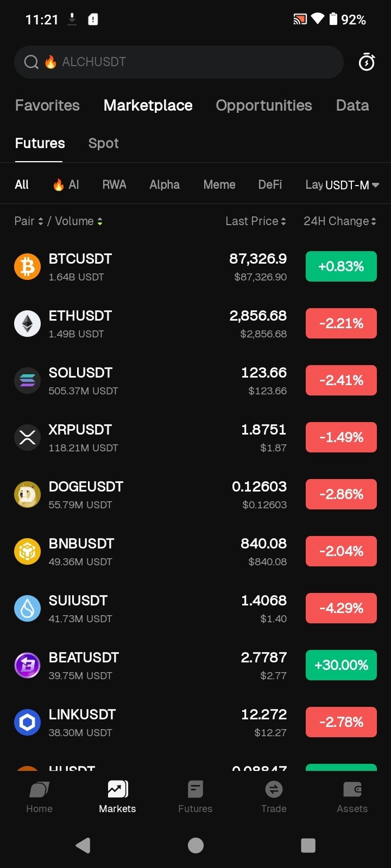
Task: Sort the list by Volume
Action: 78,221
